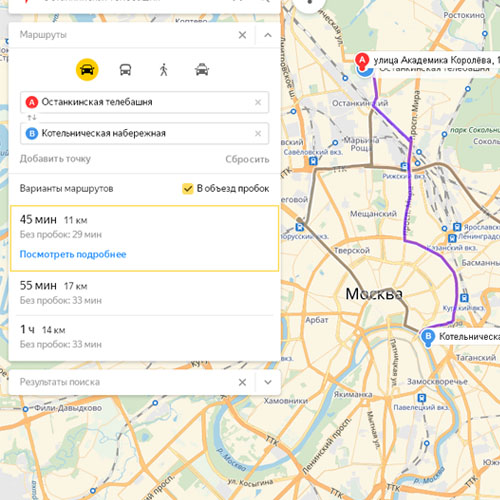500x500 pixels.
Task: Toggle the В объезд пробок checkbox
Action: click(188, 189)
